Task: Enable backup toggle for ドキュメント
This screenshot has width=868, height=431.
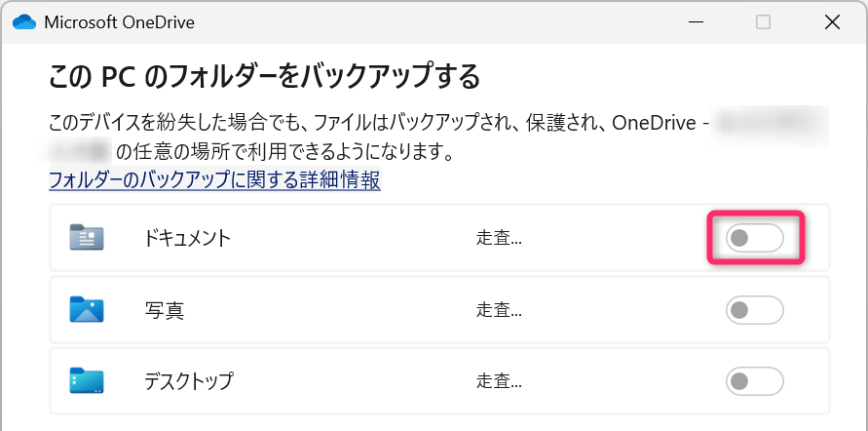Action: coord(754,237)
